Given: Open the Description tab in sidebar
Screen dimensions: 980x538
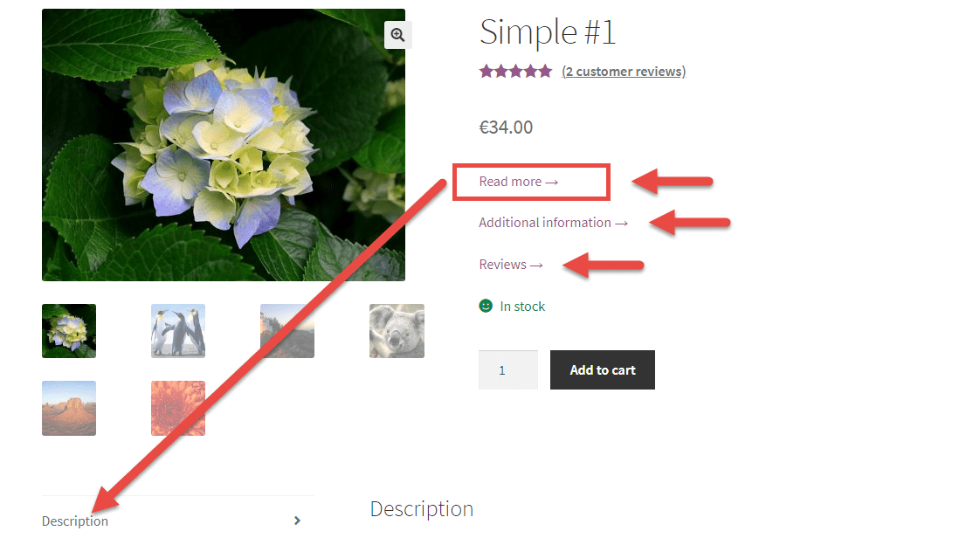Looking at the screenshot, I should click(75, 521).
